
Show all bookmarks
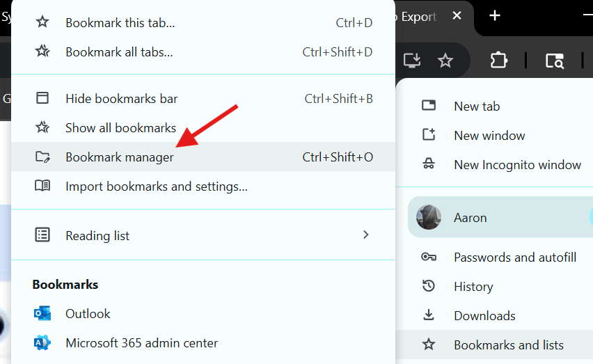tap(120, 128)
